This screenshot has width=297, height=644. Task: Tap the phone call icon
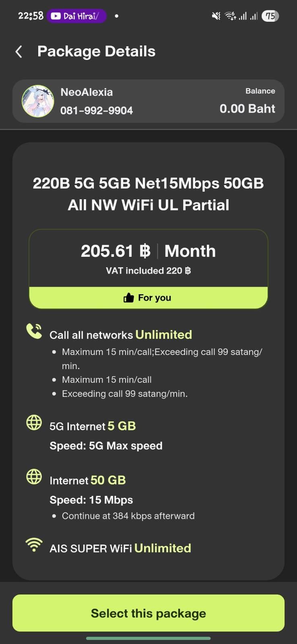pyautogui.click(x=34, y=331)
